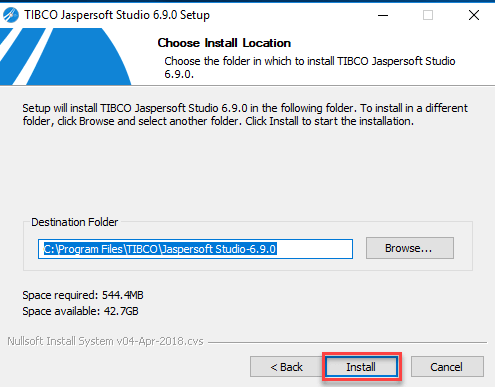Click the Choose Install Location heading
Viewport: 495px width, 387px height.
224,43
